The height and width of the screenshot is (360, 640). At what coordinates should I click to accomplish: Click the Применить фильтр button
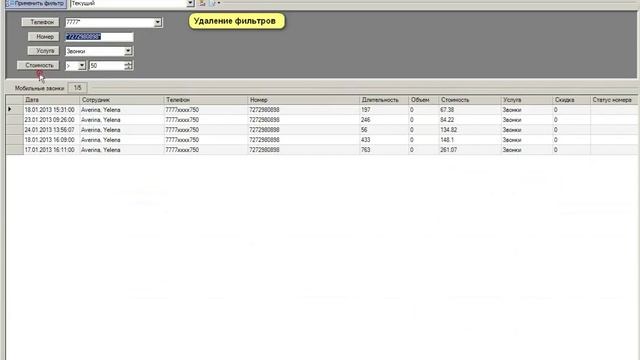pyautogui.click(x=36, y=3)
